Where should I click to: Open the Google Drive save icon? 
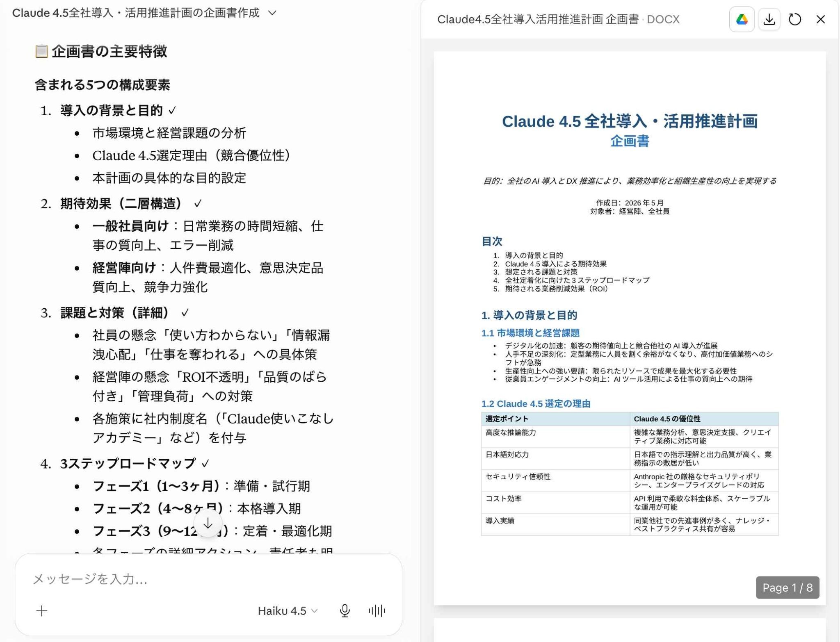[x=742, y=19]
